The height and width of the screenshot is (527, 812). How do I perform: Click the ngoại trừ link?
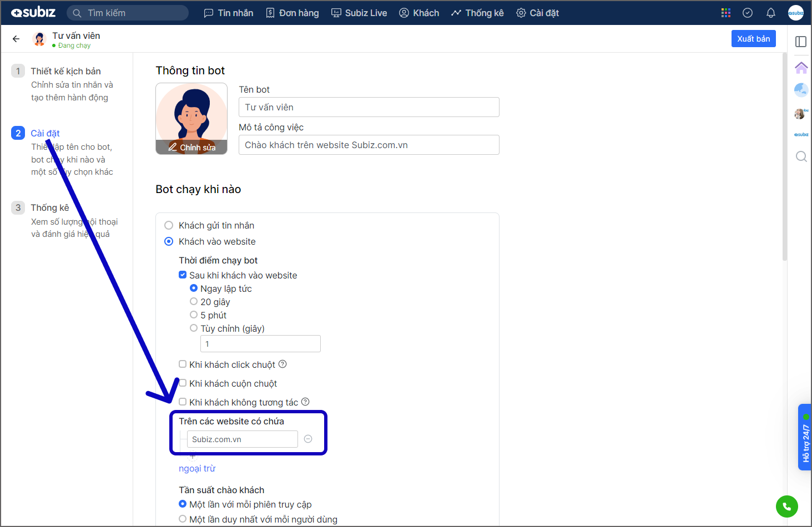pyautogui.click(x=197, y=468)
